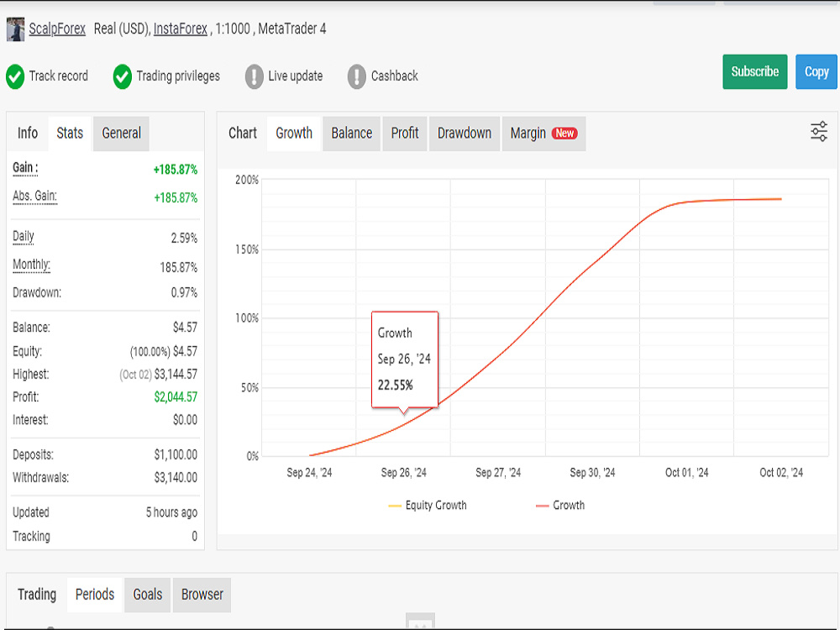Select the Balance chart tab

coord(351,134)
